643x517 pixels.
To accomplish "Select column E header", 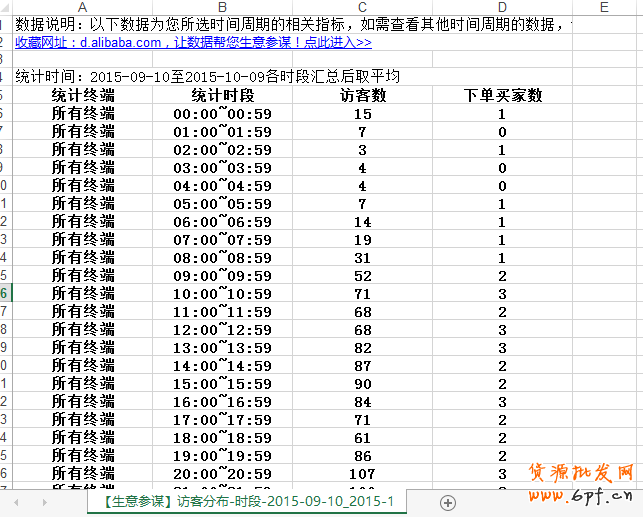I will pos(604,8).
